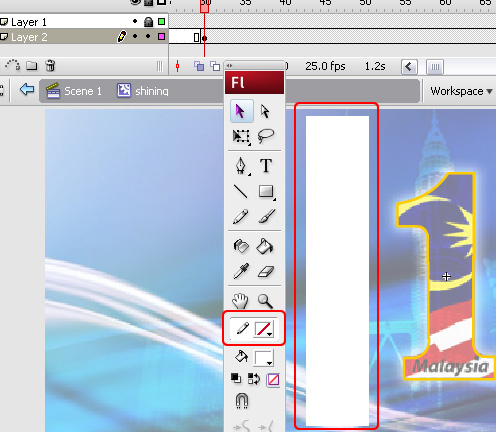Toggle lock on Layer 1

click(148, 22)
